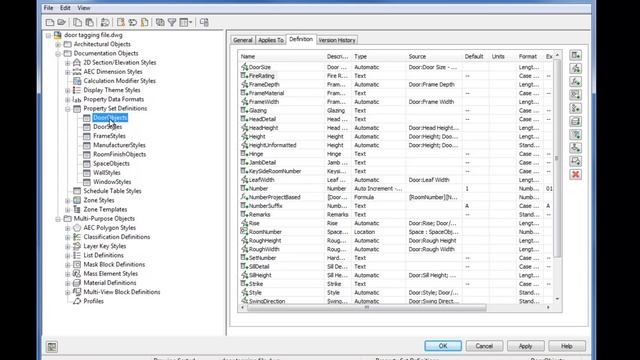Click the Copy style toolbar icon
Screen dimensions: 640x360
[77, 22]
